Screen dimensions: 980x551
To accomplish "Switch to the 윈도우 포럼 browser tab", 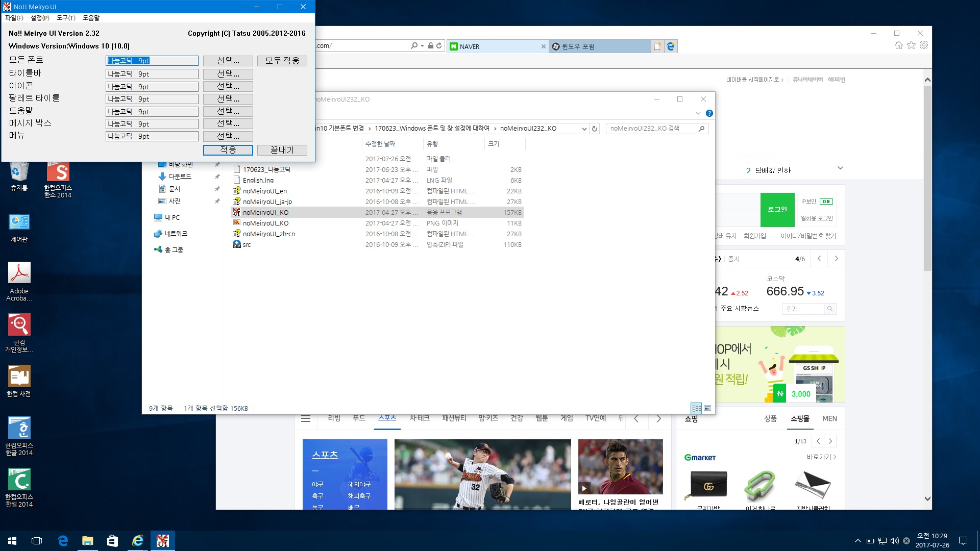I will (599, 46).
